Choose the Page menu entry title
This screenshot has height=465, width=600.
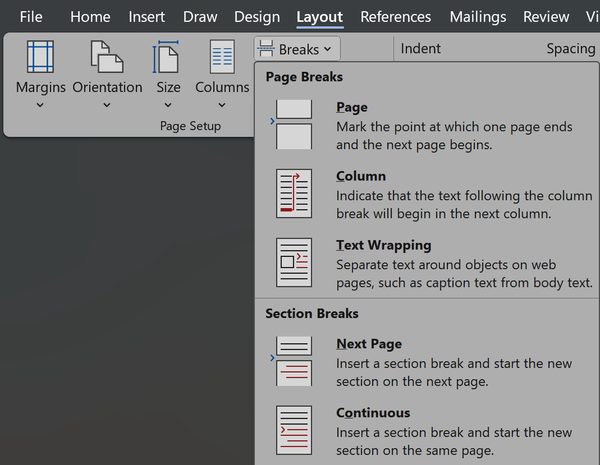coord(352,108)
